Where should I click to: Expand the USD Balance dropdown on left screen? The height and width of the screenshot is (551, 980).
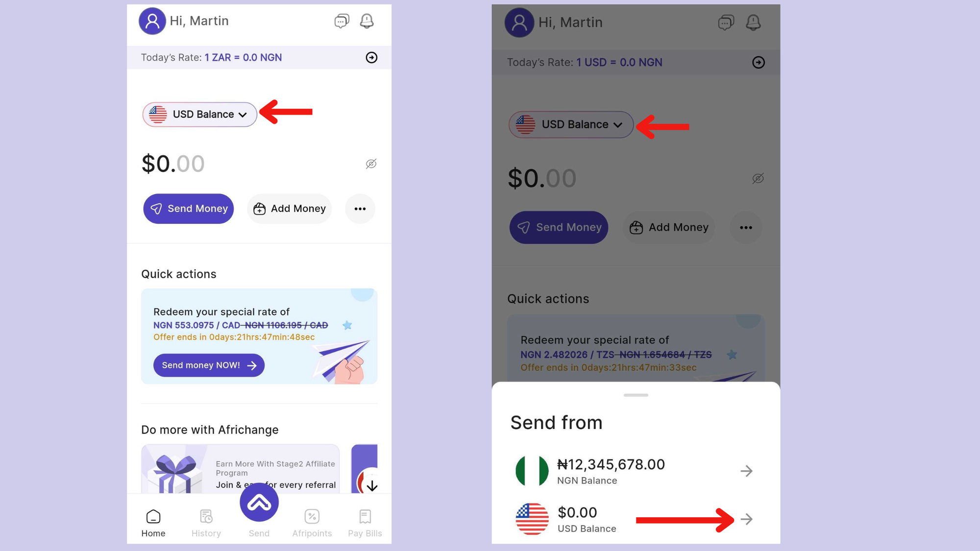[200, 115]
